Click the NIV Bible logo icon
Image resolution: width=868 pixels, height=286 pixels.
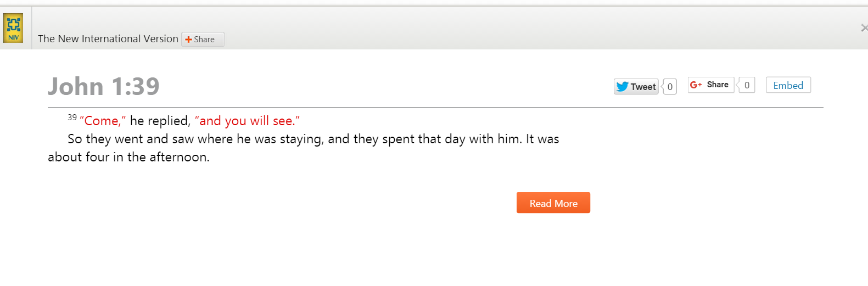pyautogui.click(x=13, y=28)
